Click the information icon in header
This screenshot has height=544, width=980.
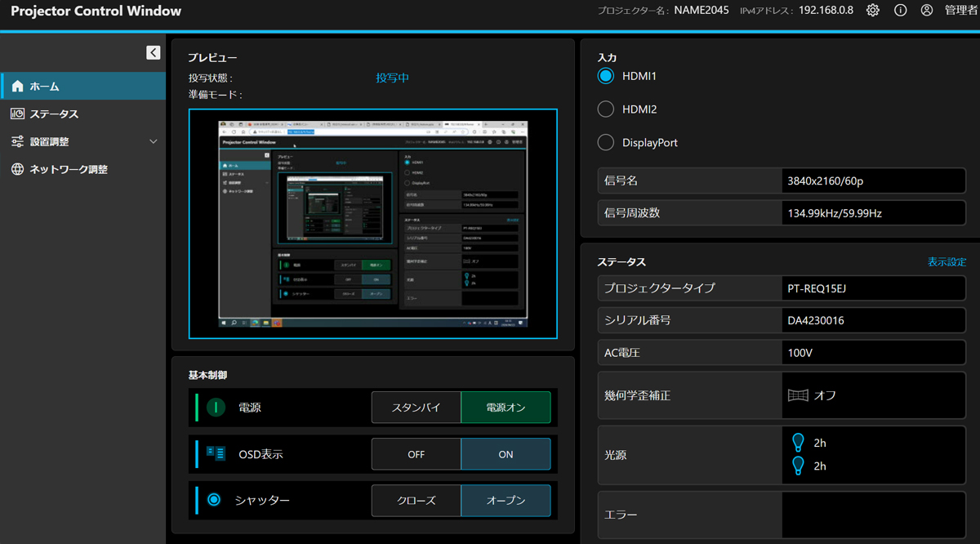(900, 11)
